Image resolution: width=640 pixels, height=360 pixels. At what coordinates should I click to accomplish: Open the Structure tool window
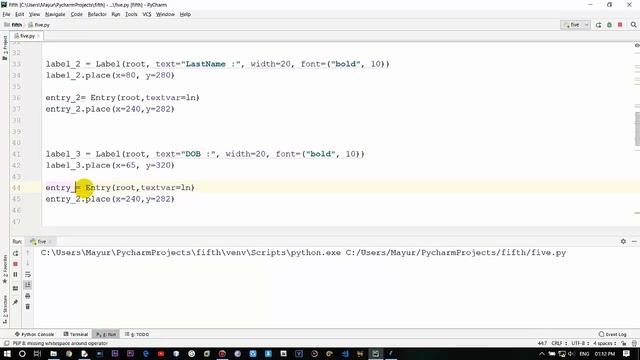(x=5, y=309)
